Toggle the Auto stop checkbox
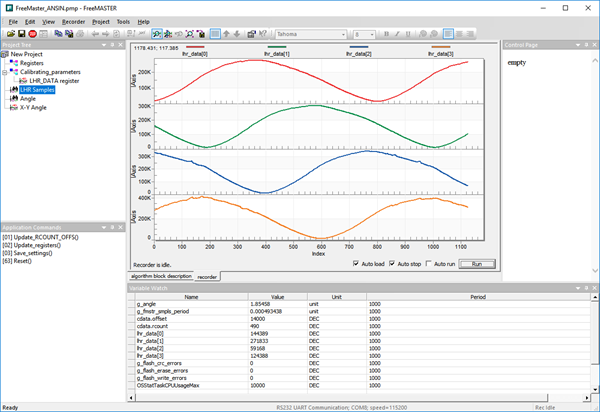Image resolution: width=600 pixels, height=412 pixels. (392, 264)
